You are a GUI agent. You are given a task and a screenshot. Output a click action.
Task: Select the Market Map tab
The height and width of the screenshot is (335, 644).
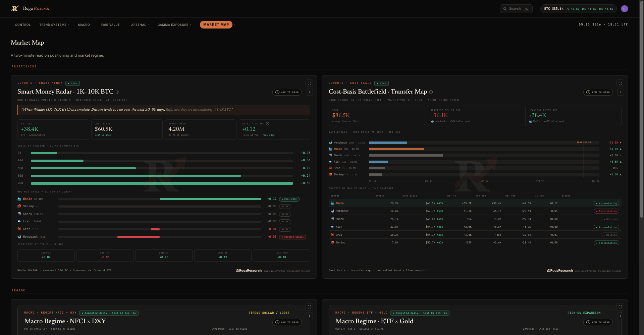216,24
